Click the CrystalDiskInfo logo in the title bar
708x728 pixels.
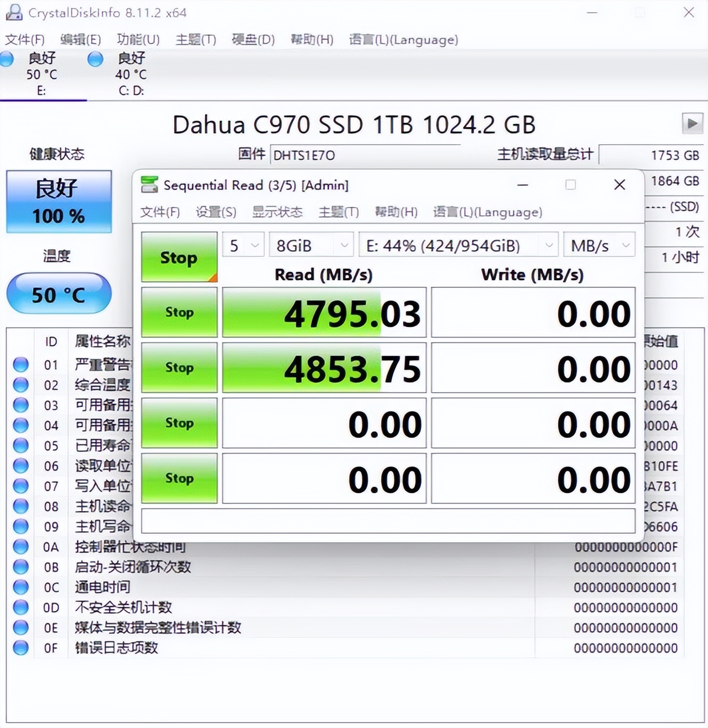pos(14,12)
